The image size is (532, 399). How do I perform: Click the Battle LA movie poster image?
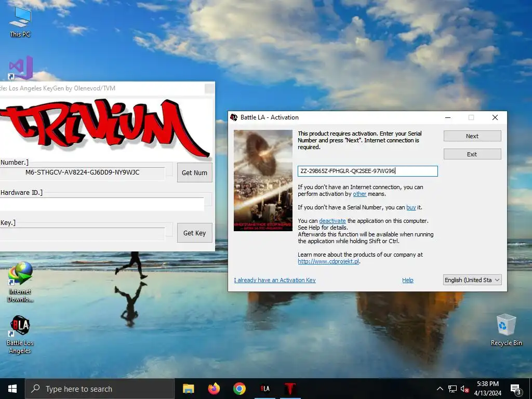pyautogui.click(x=263, y=180)
